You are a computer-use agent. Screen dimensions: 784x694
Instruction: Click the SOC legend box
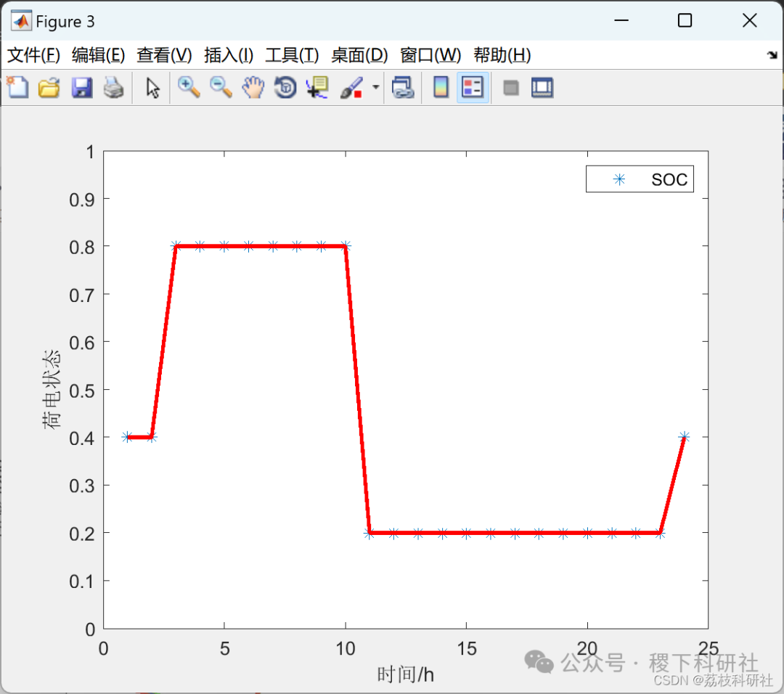coord(640,179)
